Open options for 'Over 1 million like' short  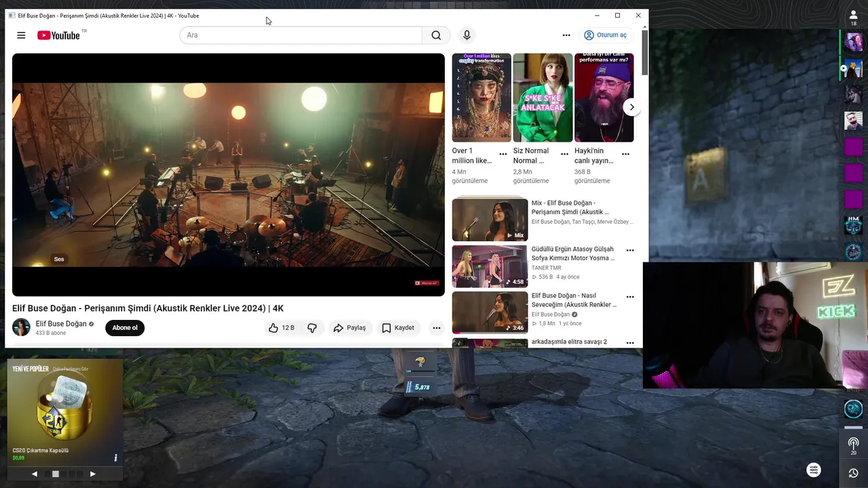coord(503,155)
